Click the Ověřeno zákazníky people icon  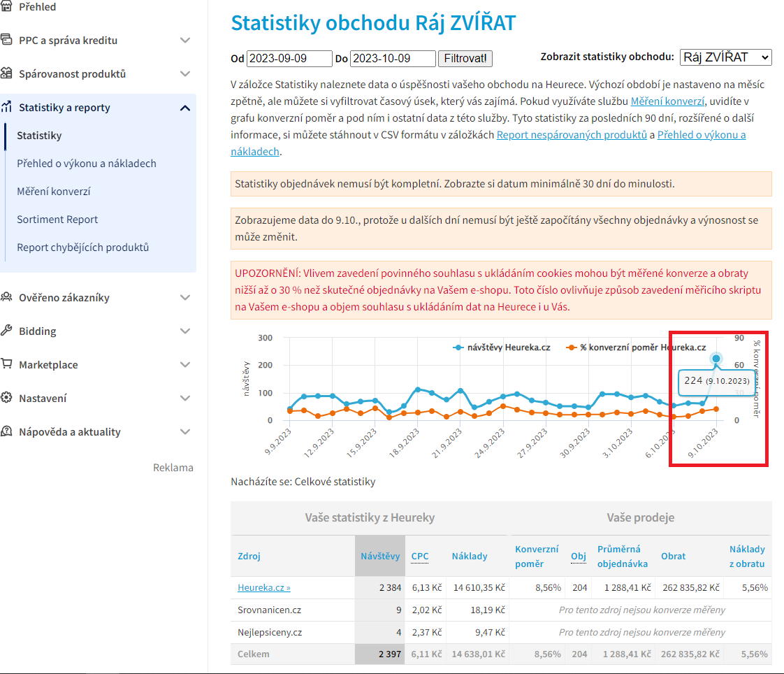pos(6,296)
